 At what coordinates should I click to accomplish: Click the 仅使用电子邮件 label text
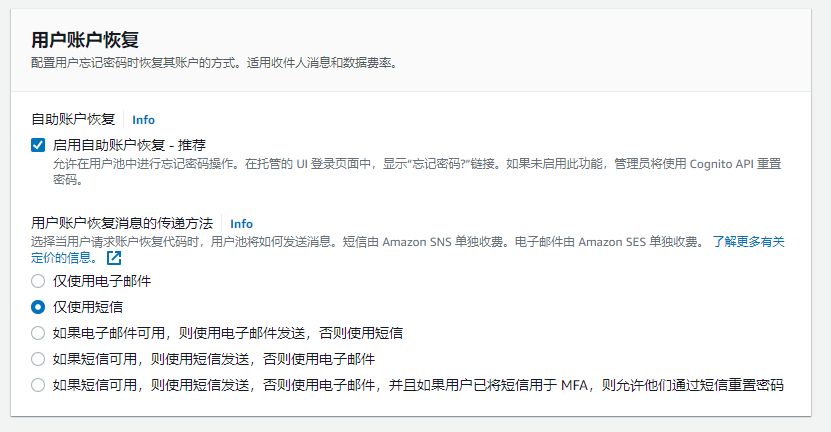tap(102, 281)
